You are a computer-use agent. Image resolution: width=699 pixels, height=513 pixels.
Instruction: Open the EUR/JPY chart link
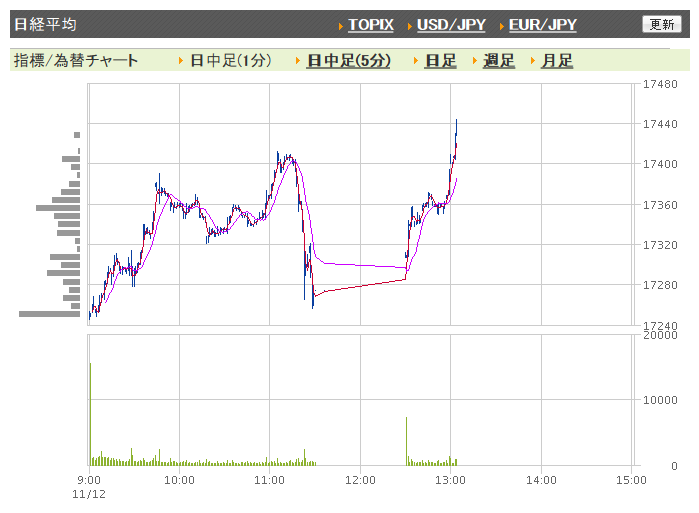[x=543, y=25]
